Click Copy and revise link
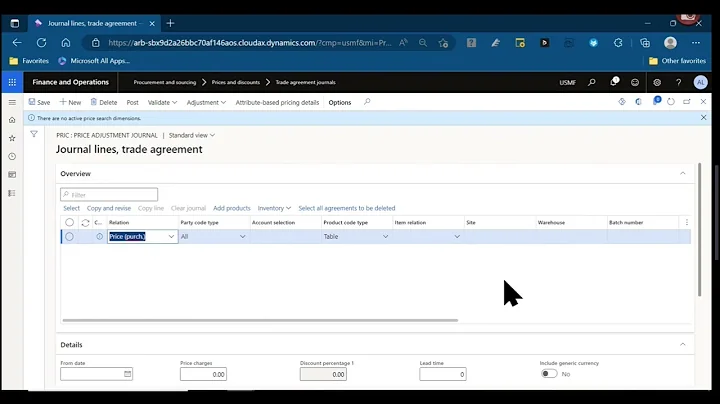The image size is (720, 404). pos(109,208)
